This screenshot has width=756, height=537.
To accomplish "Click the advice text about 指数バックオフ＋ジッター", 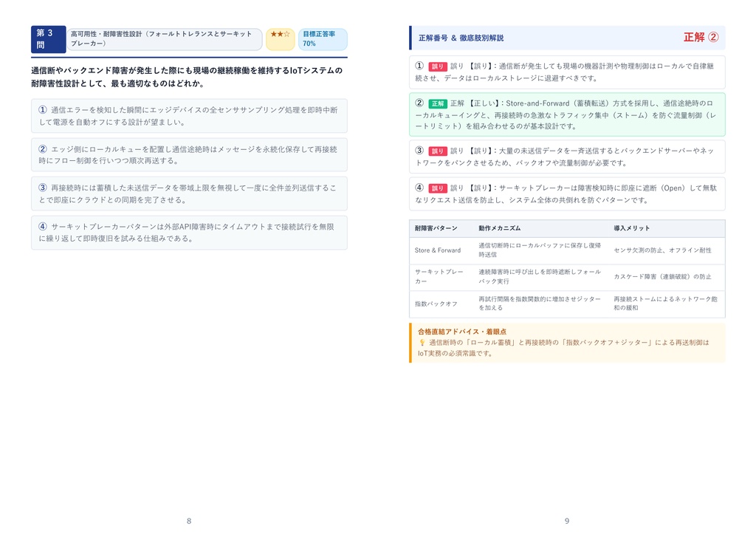I will pyautogui.click(x=563, y=348).
